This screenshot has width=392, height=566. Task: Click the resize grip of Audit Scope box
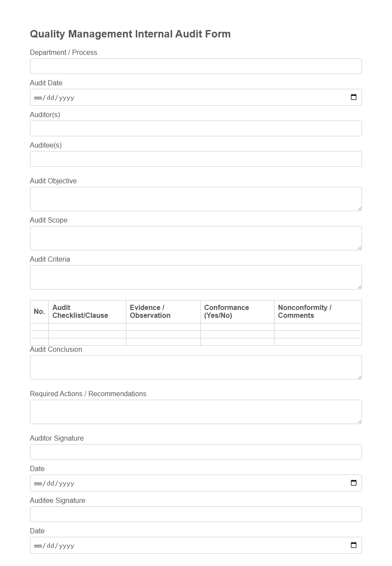pyautogui.click(x=360, y=248)
